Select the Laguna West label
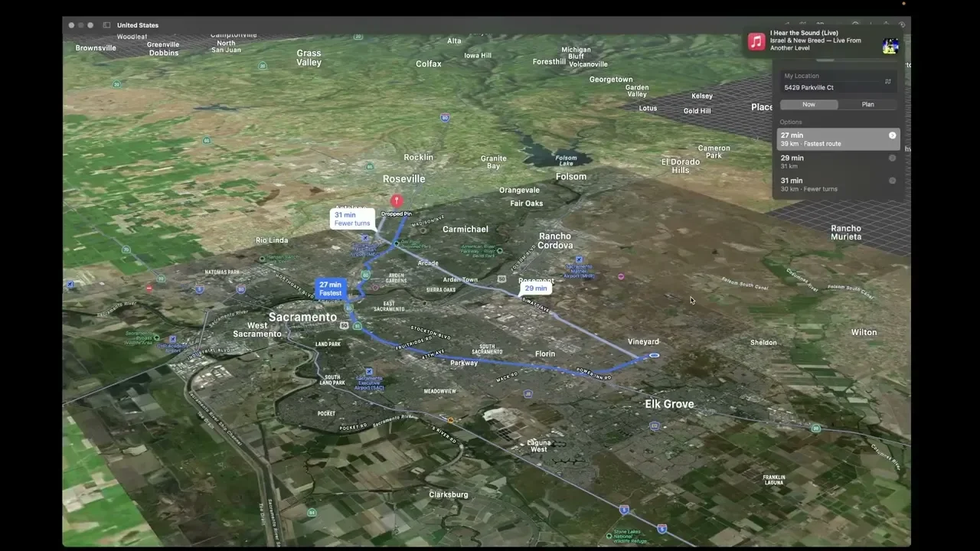This screenshot has width=980, height=551. tap(539, 446)
